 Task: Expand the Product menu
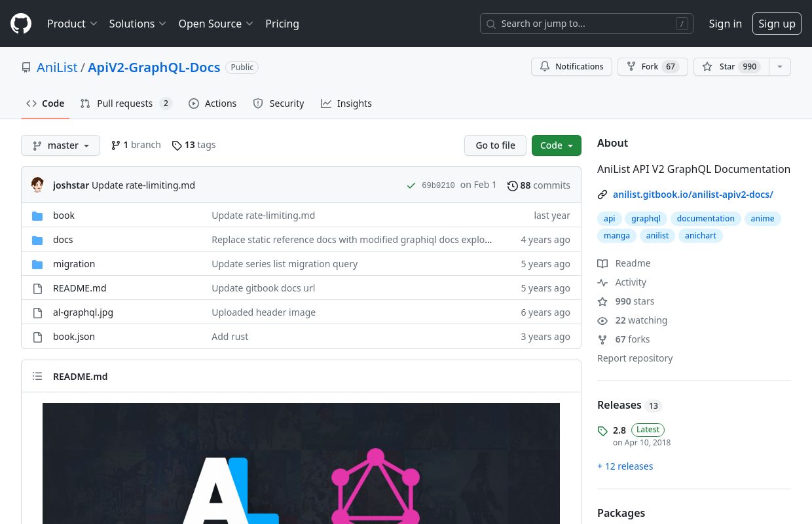pyautogui.click(x=72, y=24)
